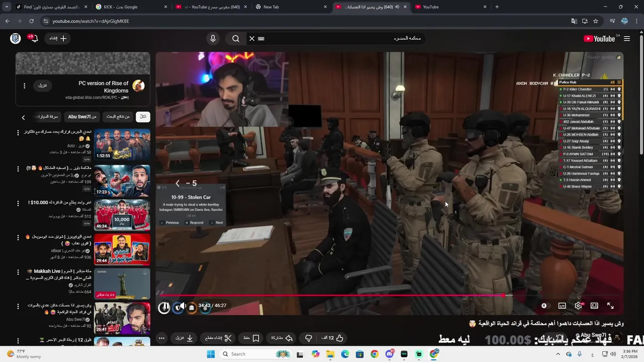Download the video with تنزيل button below player
Viewport: 644px width, 362px height.
pos(184,338)
